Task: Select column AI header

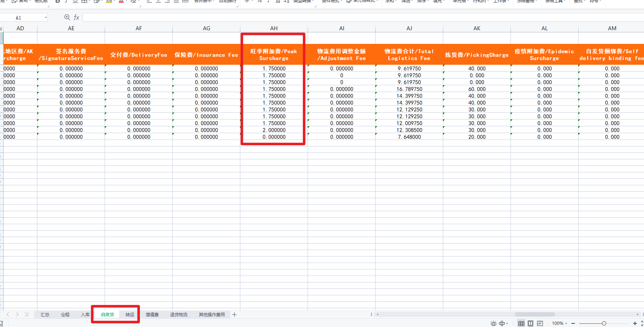Action: pyautogui.click(x=342, y=28)
